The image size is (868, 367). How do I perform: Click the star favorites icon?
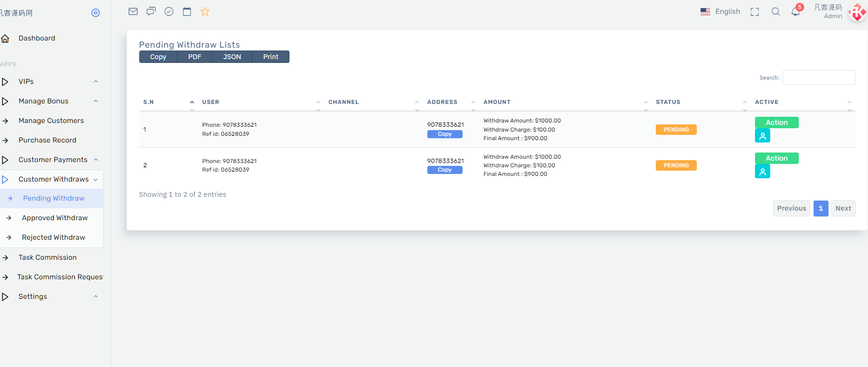[x=205, y=11]
